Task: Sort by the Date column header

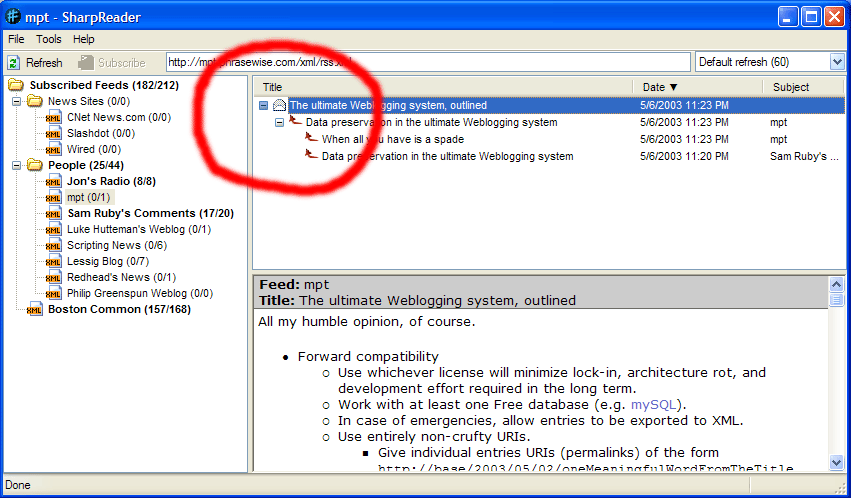Action: tap(698, 87)
